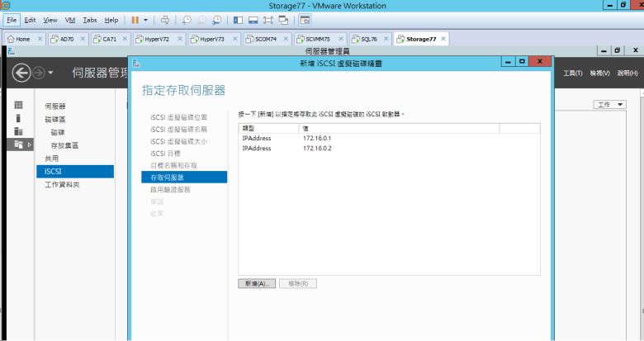Click the Send Ctrl+Alt+Del toolbar icon

164,19
